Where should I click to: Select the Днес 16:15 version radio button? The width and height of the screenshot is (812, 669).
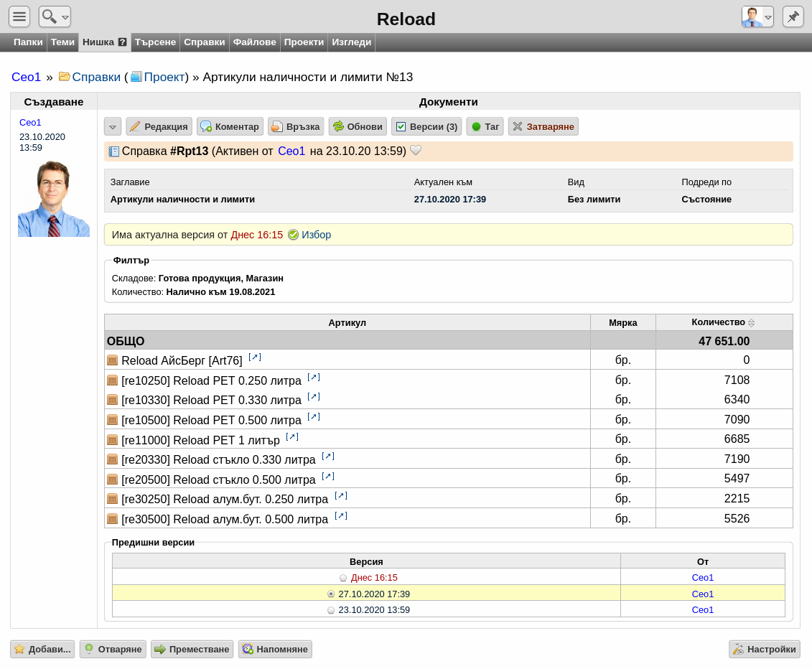pos(343,578)
